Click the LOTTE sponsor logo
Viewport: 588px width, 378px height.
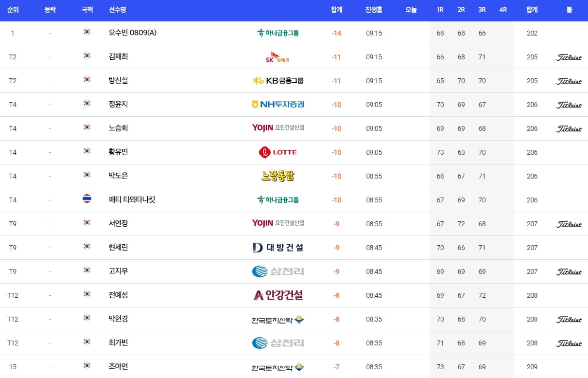pyautogui.click(x=277, y=152)
